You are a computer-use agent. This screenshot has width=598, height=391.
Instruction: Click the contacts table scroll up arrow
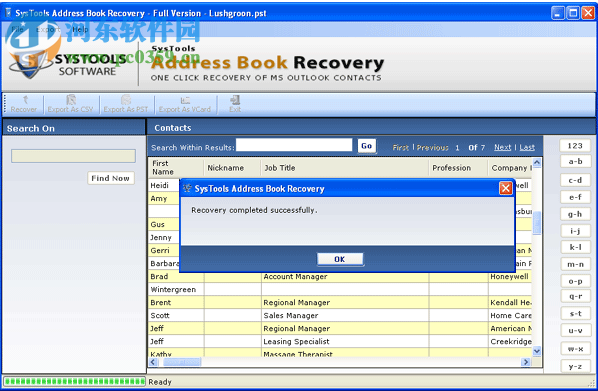(x=537, y=163)
